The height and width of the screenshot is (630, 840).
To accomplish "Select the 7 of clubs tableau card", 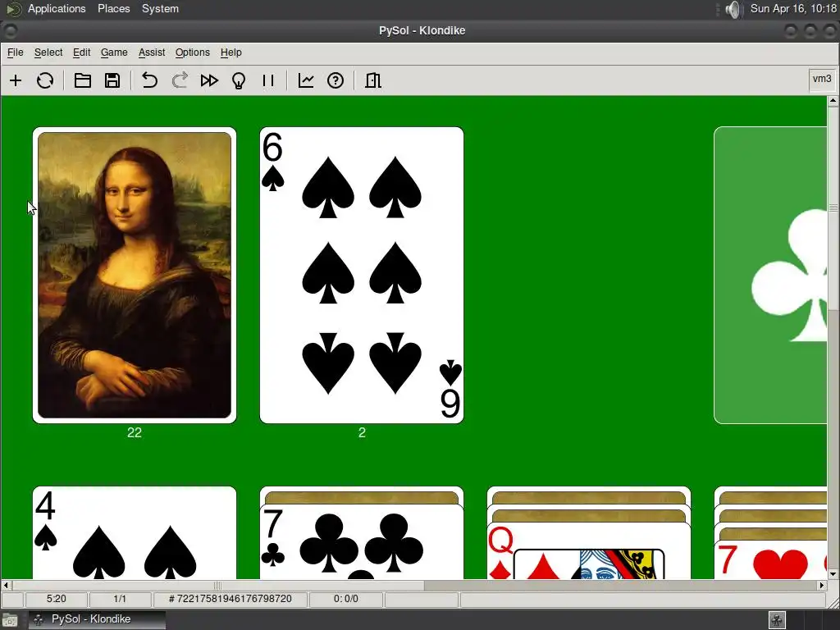I will click(x=362, y=542).
